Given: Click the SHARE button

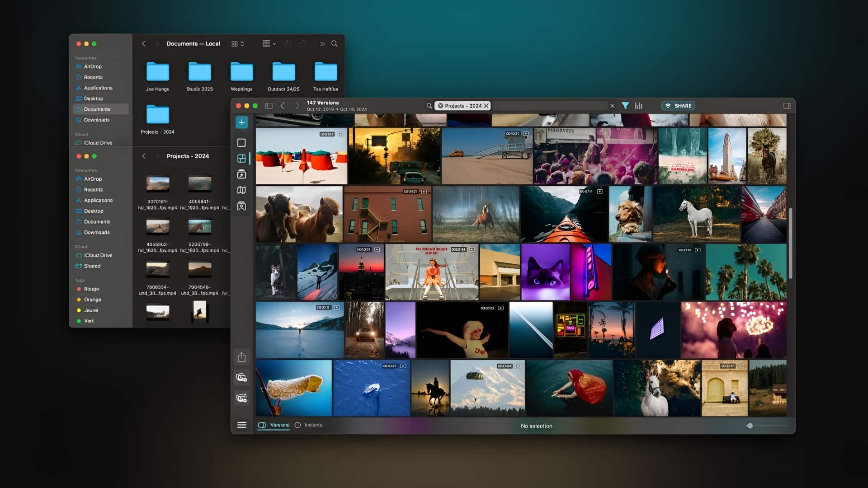Looking at the screenshot, I should tap(678, 106).
